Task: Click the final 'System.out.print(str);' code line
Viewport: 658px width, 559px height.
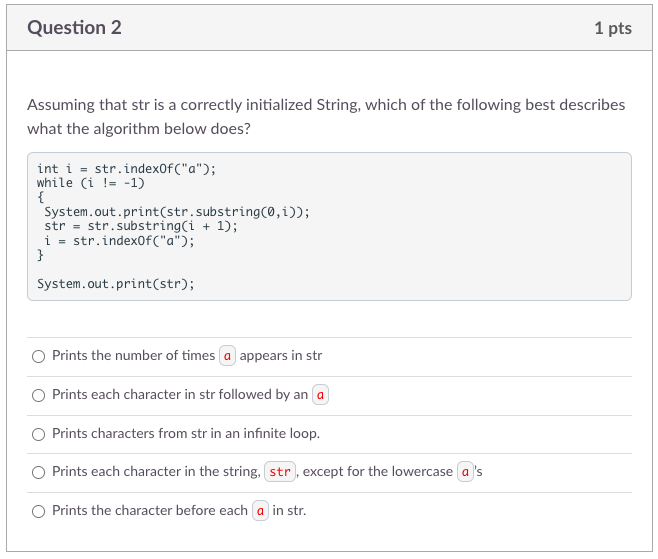Action: 116,284
